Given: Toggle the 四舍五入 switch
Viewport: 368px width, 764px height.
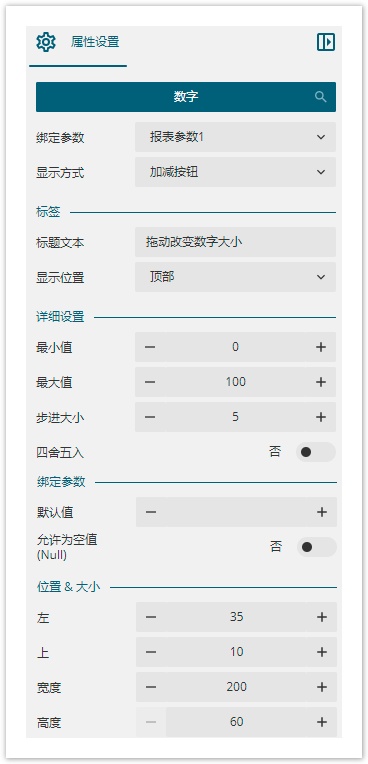Looking at the screenshot, I should pyautogui.click(x=315, y=452).
